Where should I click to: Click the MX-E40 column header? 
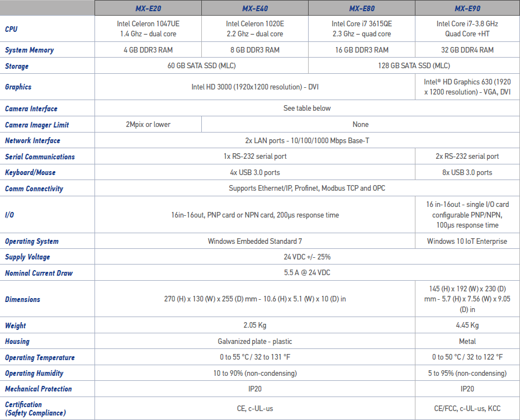255,8
